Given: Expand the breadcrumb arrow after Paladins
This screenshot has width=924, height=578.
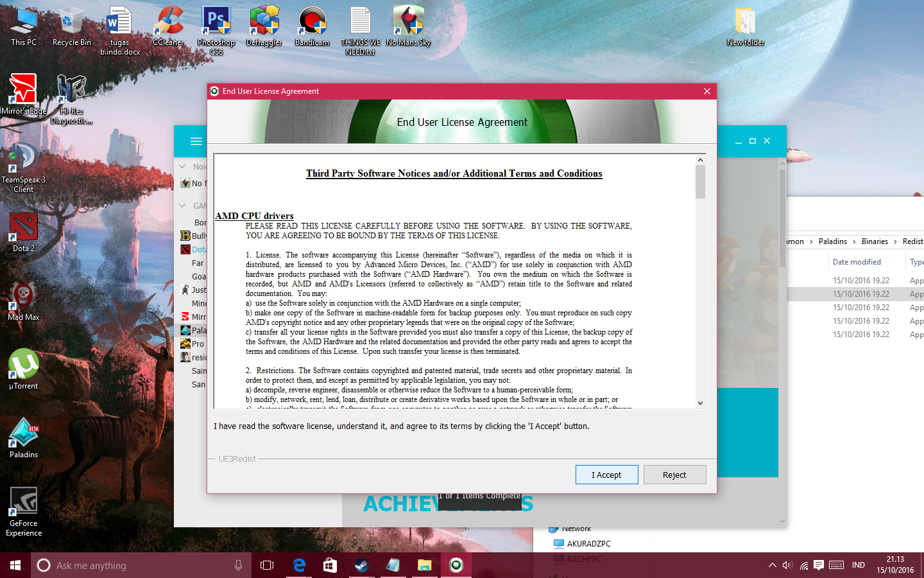Looking at the screenshot, I should click(854, 241).
